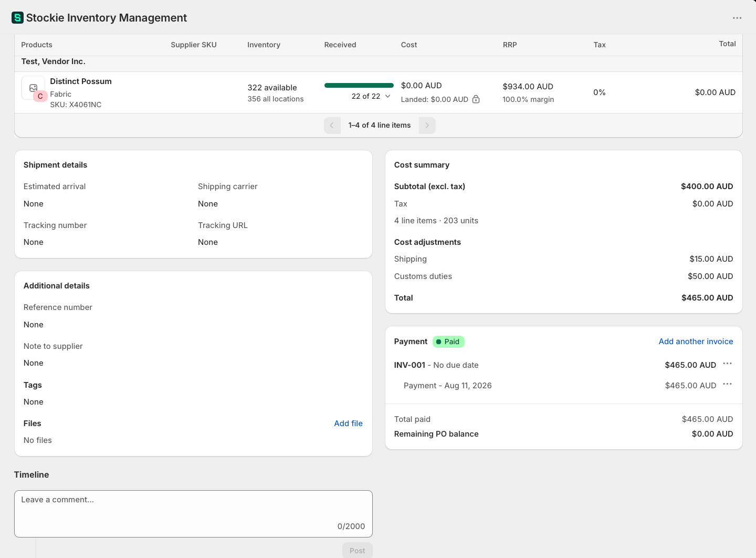Viewport: 756px width, 558px height.
Task: Click the Post comment button
Action: coord(358,550)
